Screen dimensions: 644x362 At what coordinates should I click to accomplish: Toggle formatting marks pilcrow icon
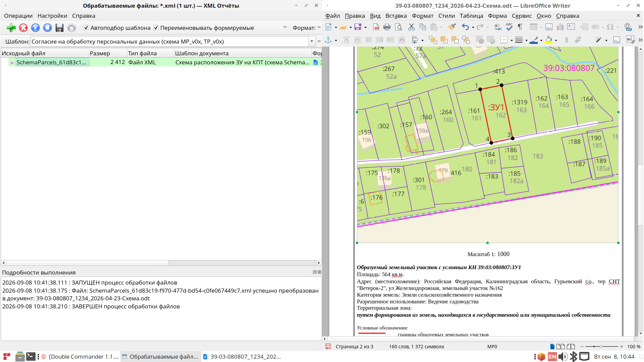click(520, 27)
